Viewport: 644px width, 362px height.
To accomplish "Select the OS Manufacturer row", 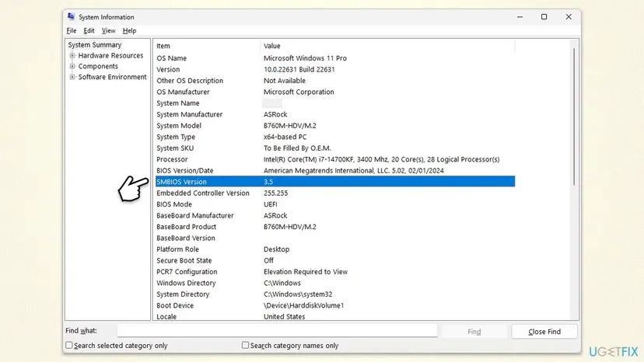I will click(335, 92).
